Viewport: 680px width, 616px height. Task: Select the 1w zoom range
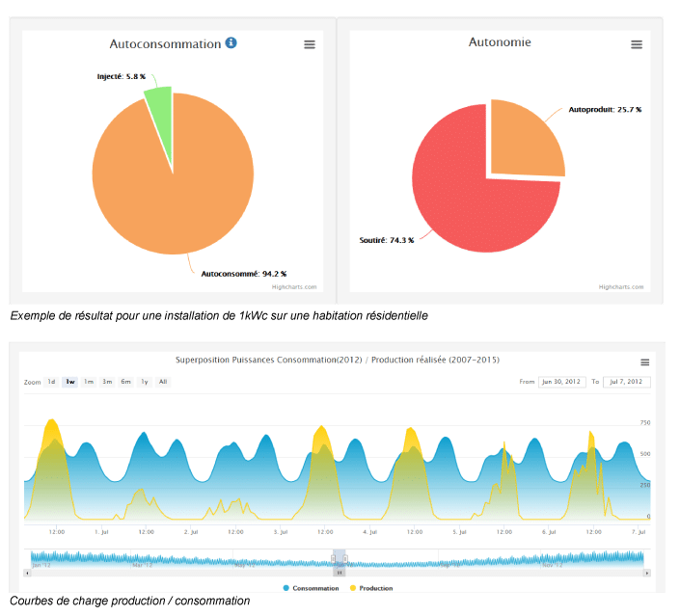(70, 382)
